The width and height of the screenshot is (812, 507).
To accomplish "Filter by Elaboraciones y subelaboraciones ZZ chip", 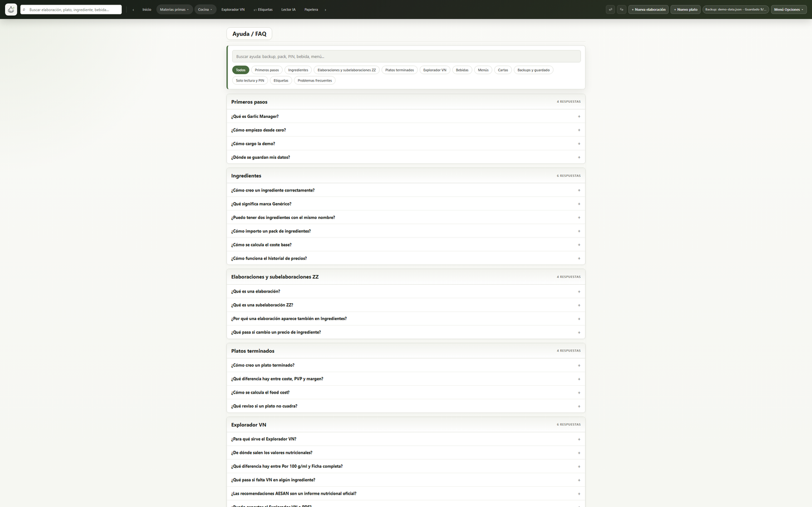I will pyautogui.click(x=347, y=70).
